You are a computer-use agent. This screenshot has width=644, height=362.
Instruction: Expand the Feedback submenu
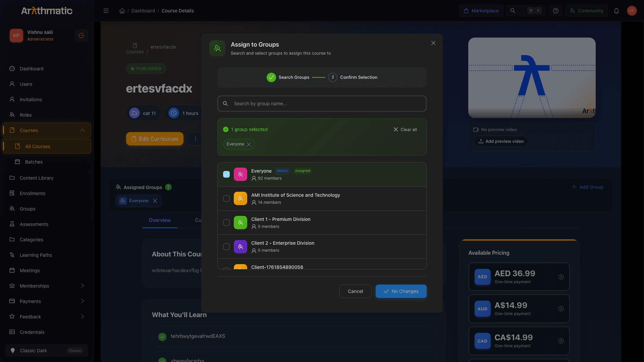point(83,317)
